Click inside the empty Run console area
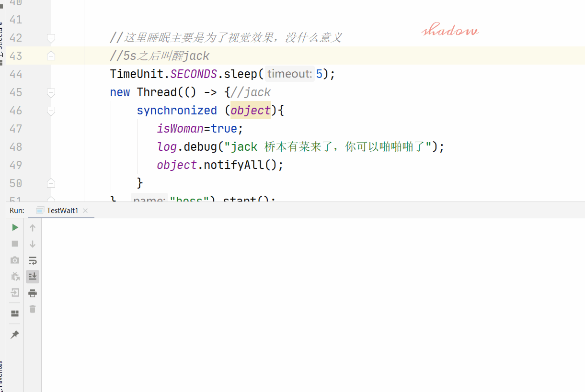 (313, 305)
